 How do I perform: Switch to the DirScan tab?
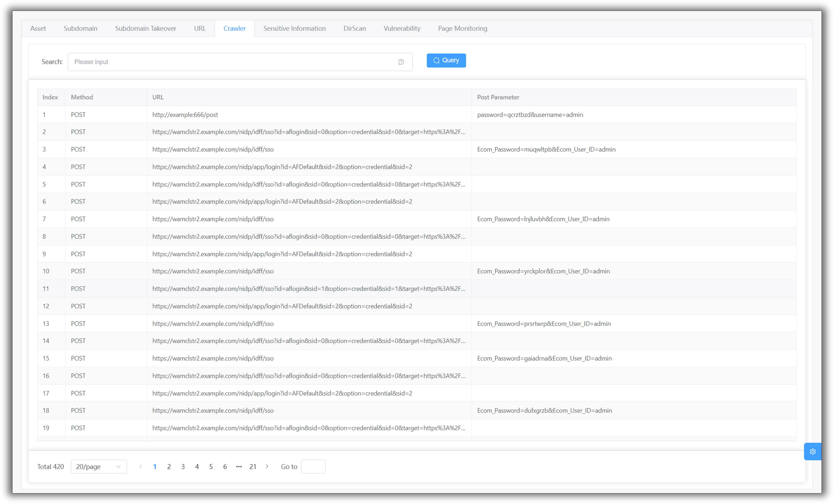tap(354, 28)
